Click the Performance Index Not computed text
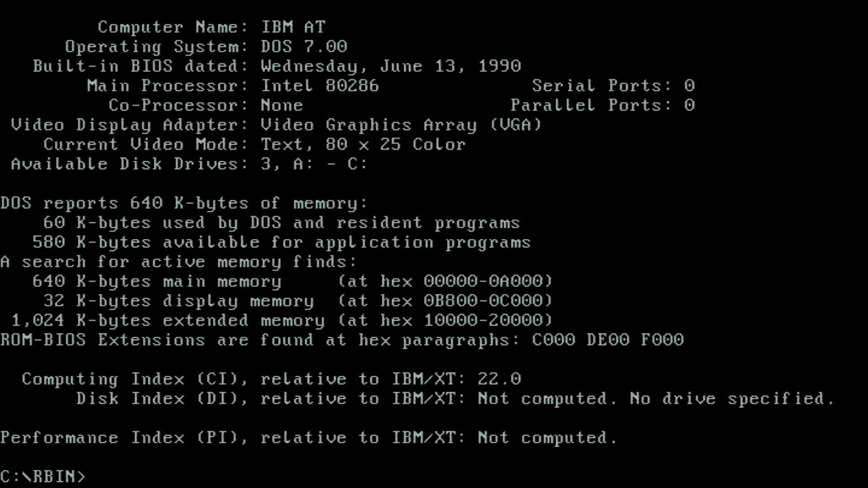 click(547, 438)
